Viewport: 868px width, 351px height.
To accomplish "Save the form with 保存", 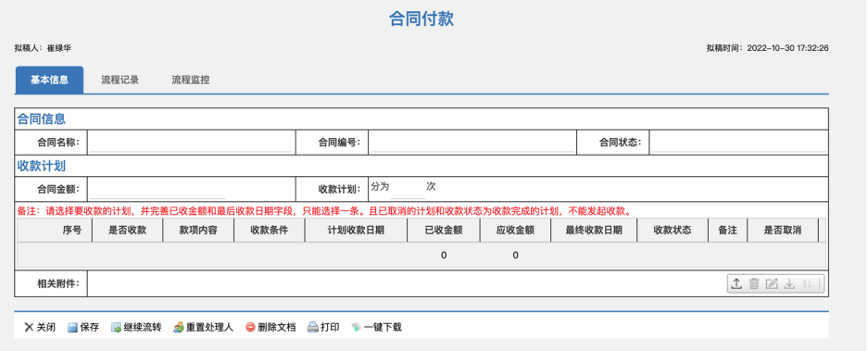I will coord(83,327).
